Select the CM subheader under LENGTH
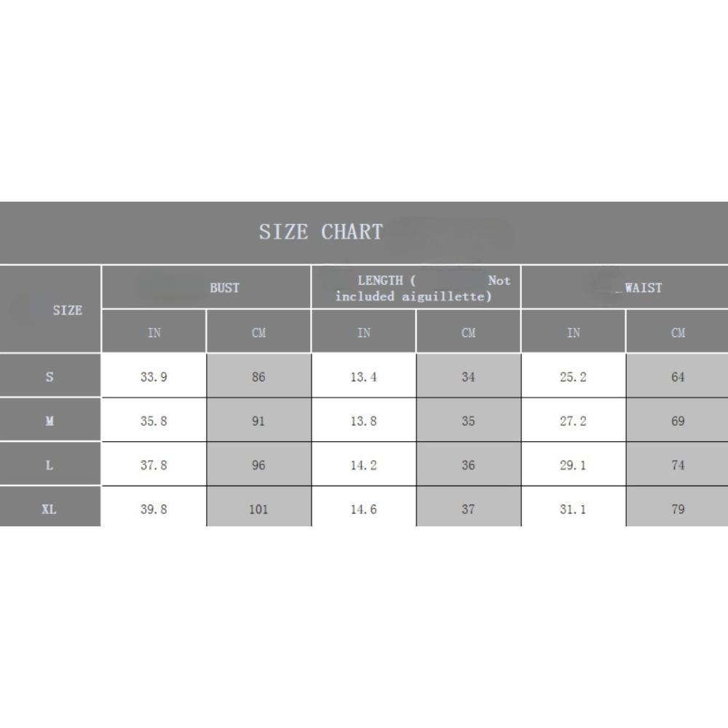The image size is (728, 728). coord(468,333)
